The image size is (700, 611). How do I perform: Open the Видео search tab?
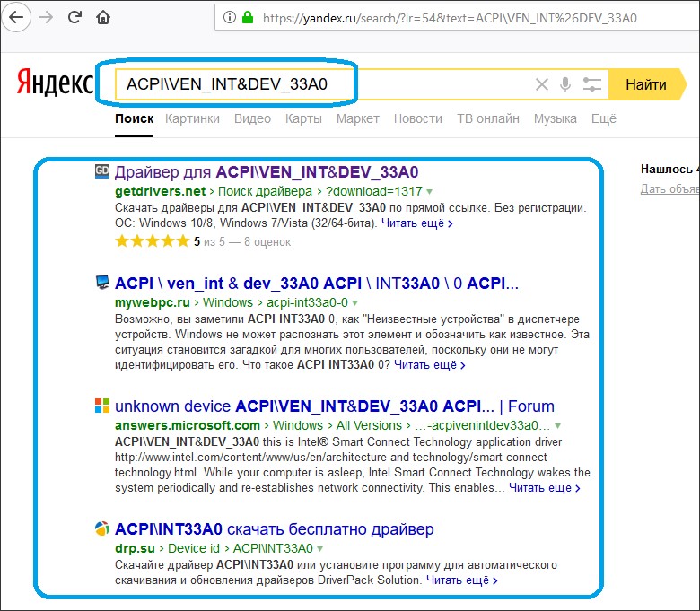tap(252, 118)
